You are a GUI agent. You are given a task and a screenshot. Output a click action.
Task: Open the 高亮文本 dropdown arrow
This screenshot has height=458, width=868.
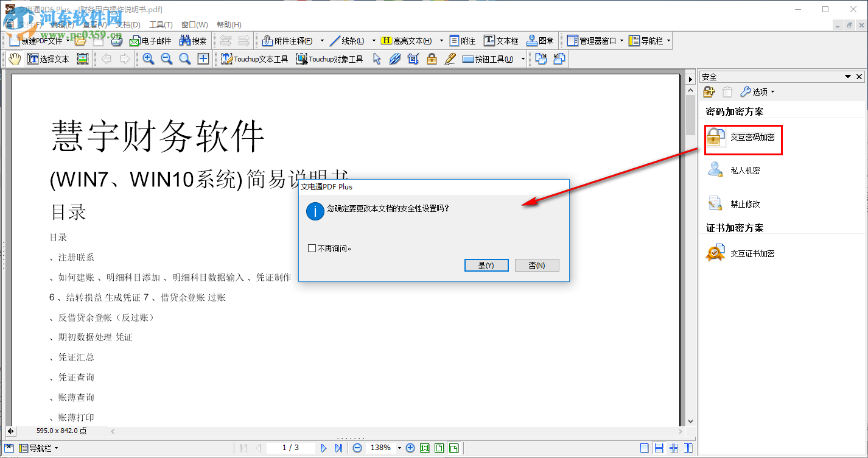pos(440,40)
